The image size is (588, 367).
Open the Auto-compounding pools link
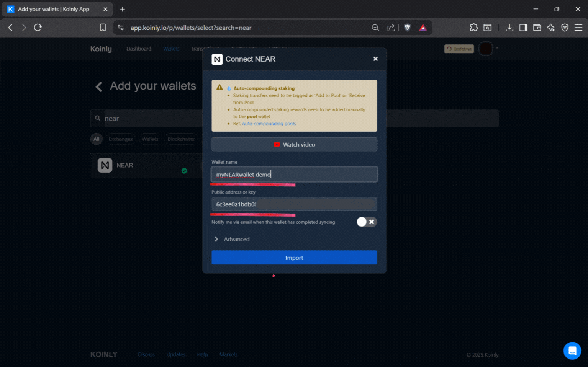(269, 123)
